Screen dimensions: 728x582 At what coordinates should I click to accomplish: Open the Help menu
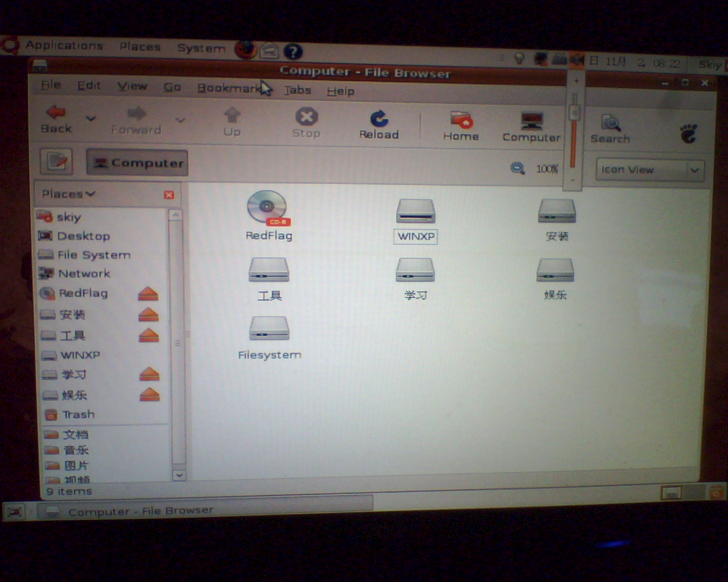coord(340,91)
